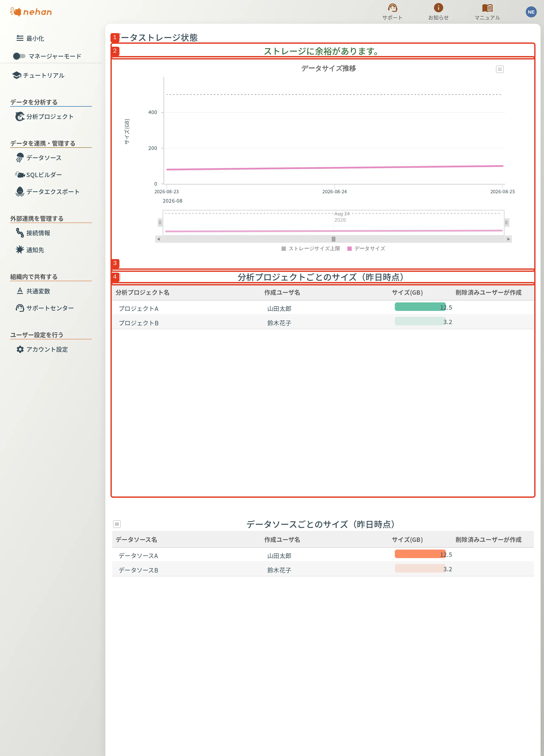The height and width of the screenshot is (756, 544).
Task: Click the nehan logo
Action: click(x=31, y=12)
